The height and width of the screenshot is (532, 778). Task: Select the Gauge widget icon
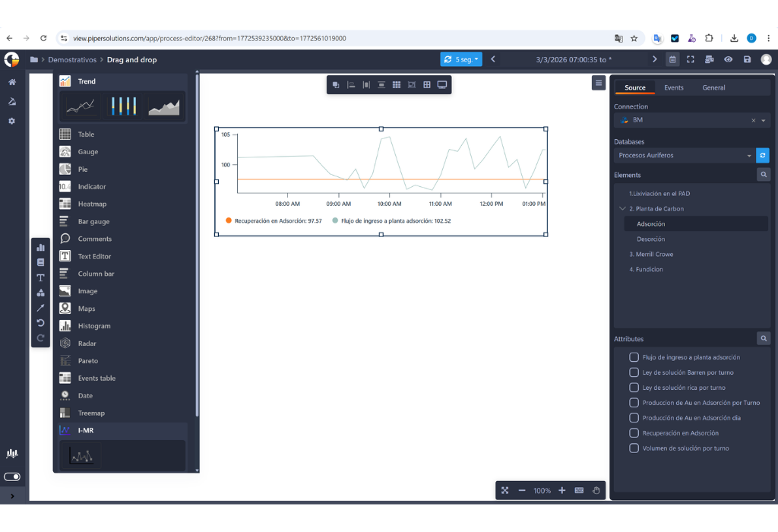click(65, 152)
